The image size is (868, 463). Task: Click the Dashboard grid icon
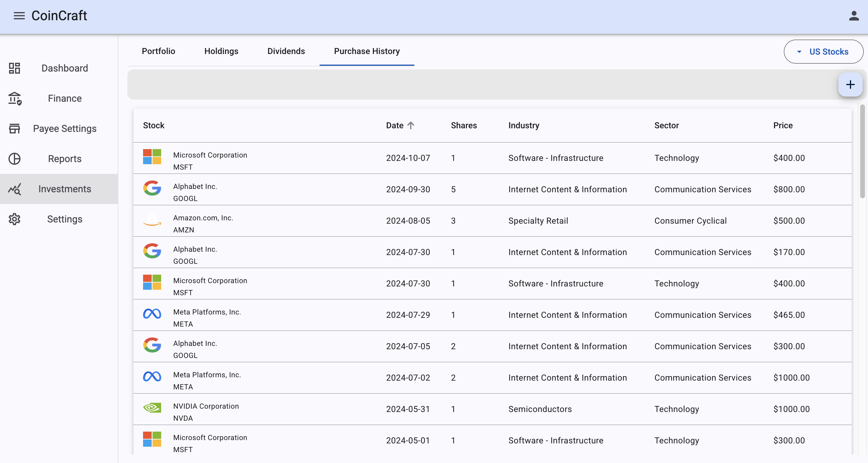click(14, 68)
